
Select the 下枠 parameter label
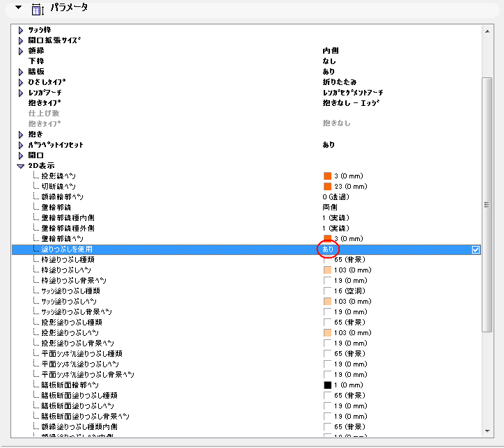click(36, 61)
